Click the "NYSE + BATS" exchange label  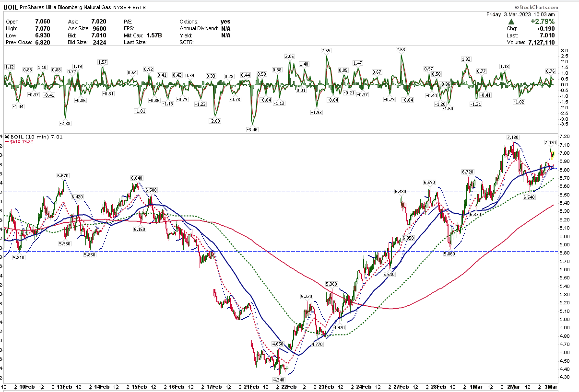(130, 8)
